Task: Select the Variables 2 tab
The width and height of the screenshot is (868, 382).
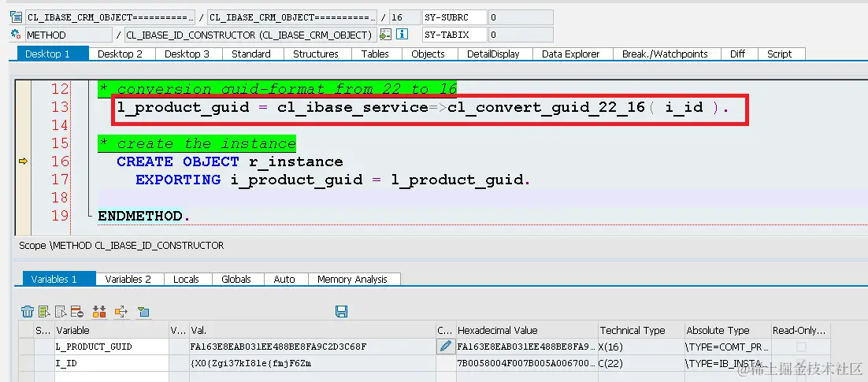Action: pyautogui.click(x=128, y=279)
